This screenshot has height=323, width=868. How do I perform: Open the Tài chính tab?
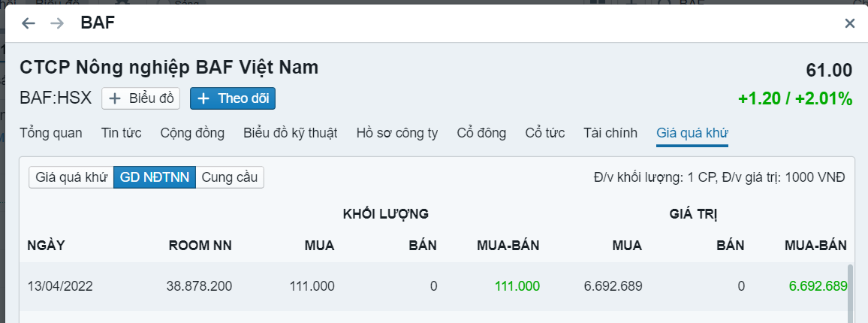610,133
